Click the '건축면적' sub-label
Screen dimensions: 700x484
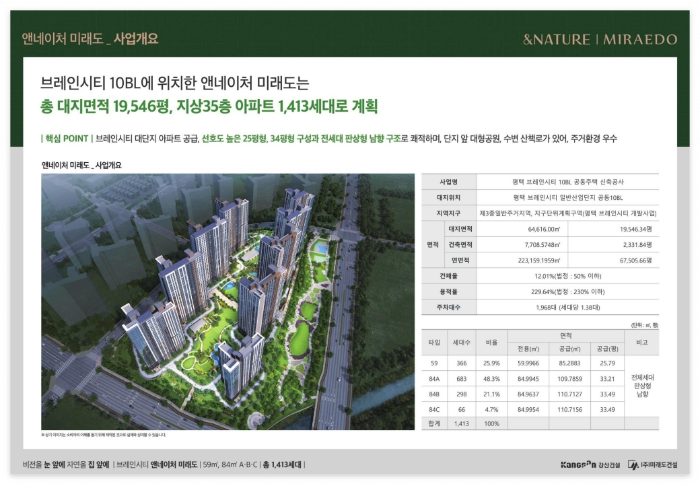460,245
